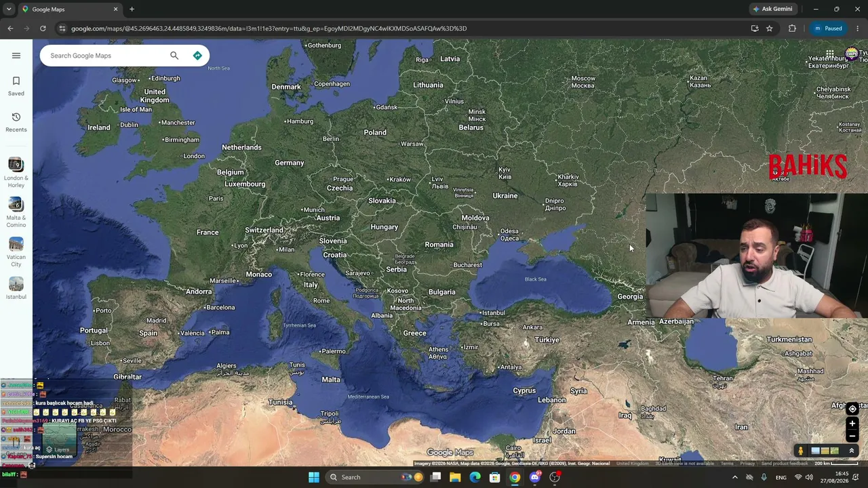Go forward with browser forward arrow

pos(26,28)
